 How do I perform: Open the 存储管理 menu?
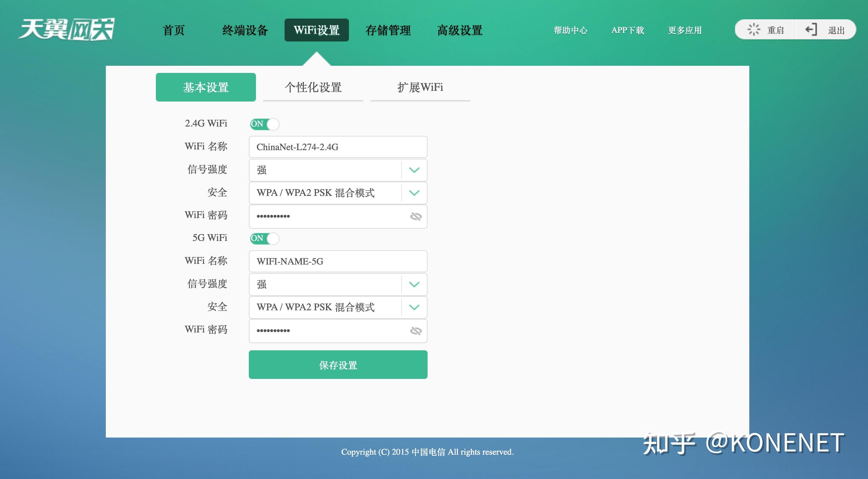pos(388,30)
